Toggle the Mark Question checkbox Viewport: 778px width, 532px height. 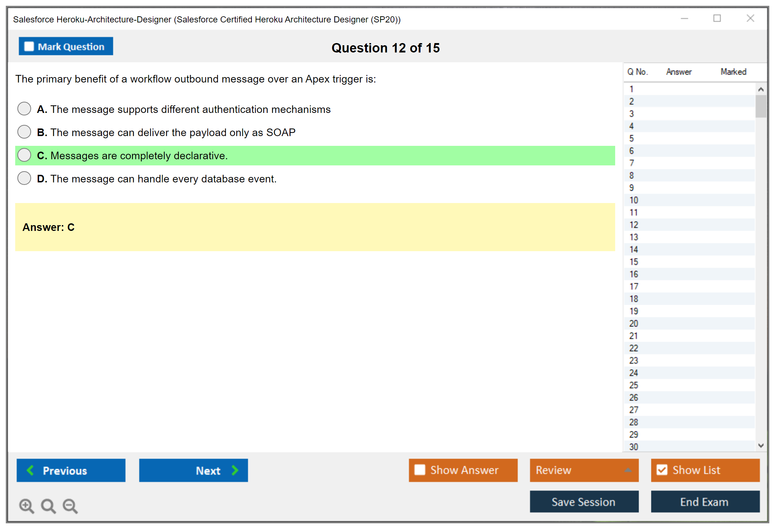tap(29, 47)
